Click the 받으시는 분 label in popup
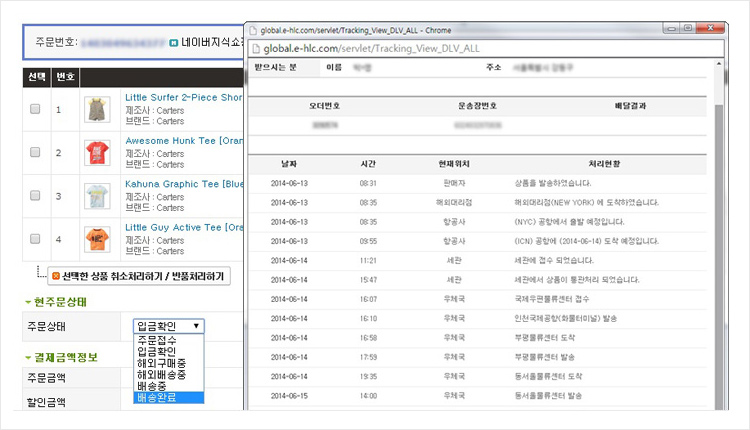This screenshot has height=430, width=750. click(x=276, y=67)
